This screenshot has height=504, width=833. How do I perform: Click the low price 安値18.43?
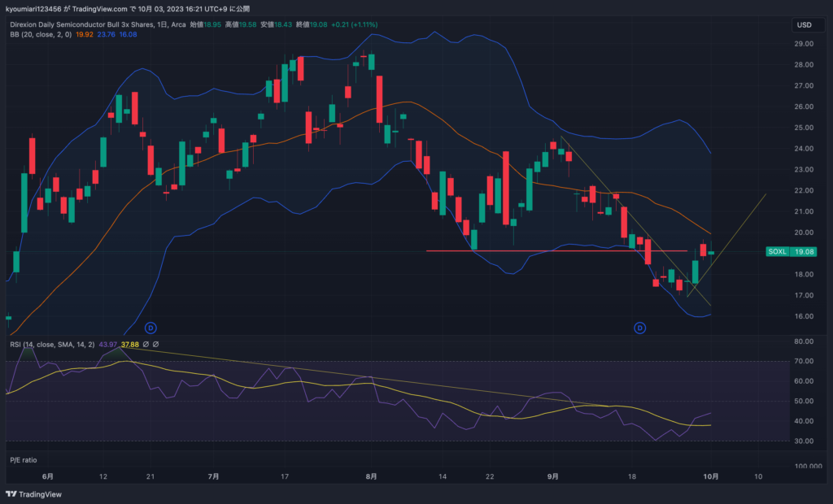(277, 24)
